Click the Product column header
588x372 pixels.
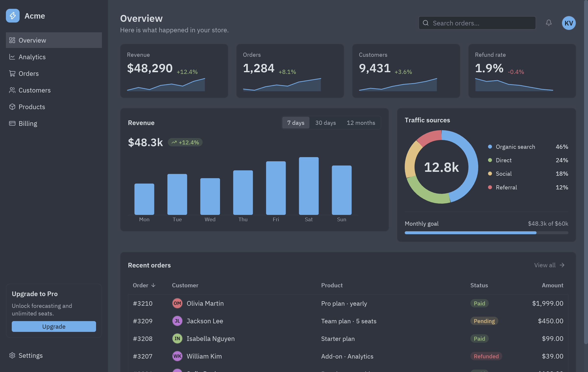coord(332,285)
